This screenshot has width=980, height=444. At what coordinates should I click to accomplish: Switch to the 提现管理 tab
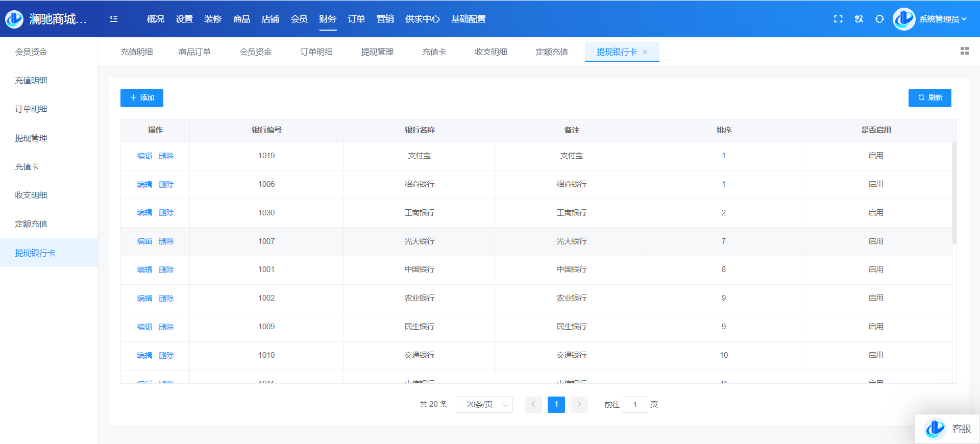point(377,52)
